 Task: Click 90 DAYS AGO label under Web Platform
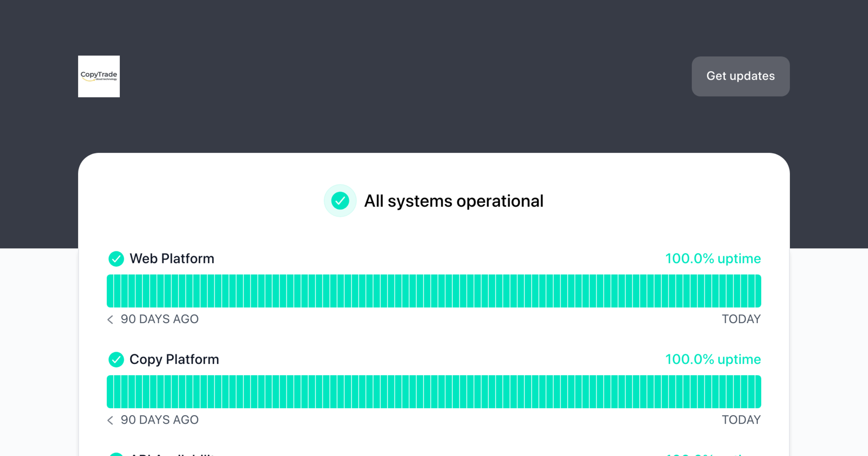point(159,319)
